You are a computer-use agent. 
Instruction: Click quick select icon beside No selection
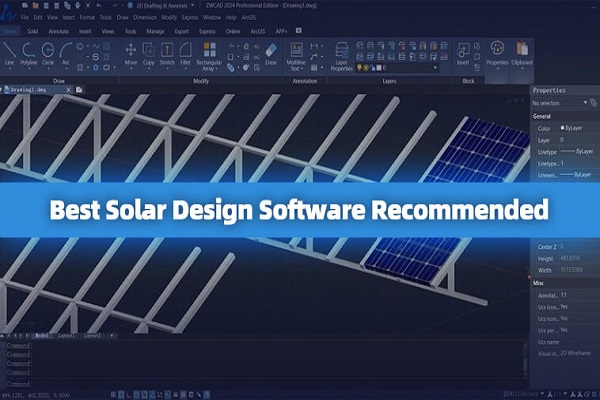click(x=593, y=103)
